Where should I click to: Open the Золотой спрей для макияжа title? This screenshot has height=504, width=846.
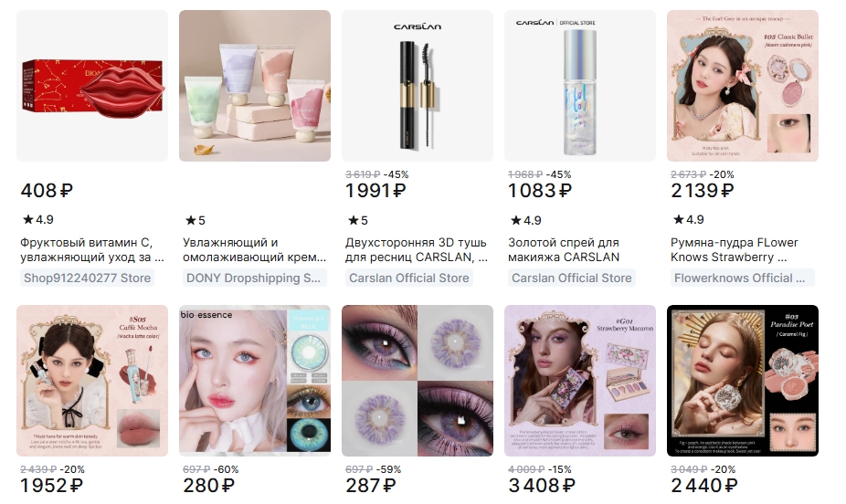click(x=564, y=249)
